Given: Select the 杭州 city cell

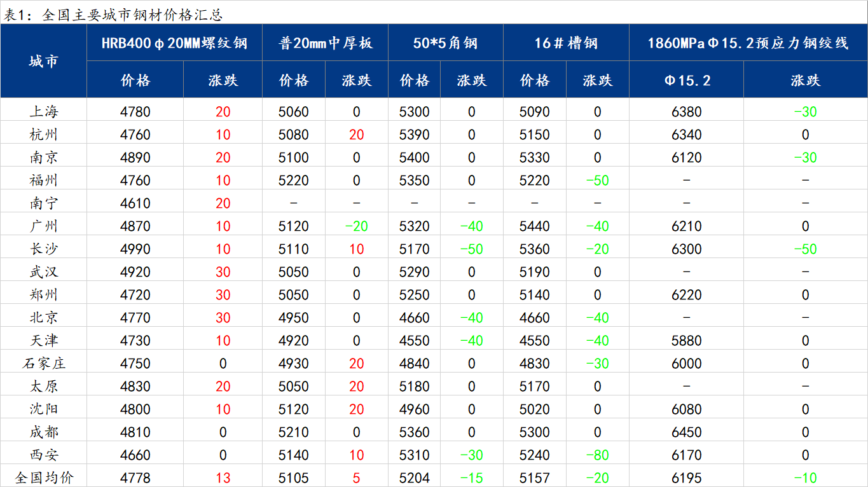Looking at the screenshot, I should (43, 135).
